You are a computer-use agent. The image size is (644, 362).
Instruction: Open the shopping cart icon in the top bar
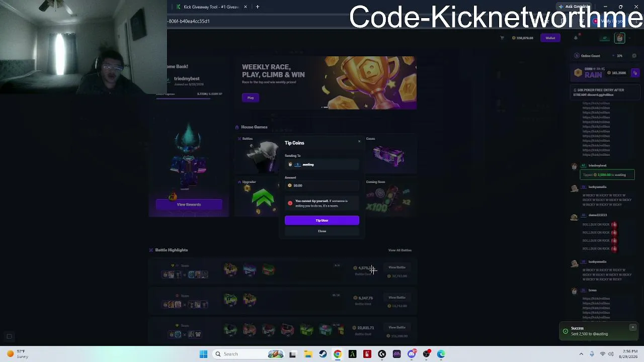point(502,38)
